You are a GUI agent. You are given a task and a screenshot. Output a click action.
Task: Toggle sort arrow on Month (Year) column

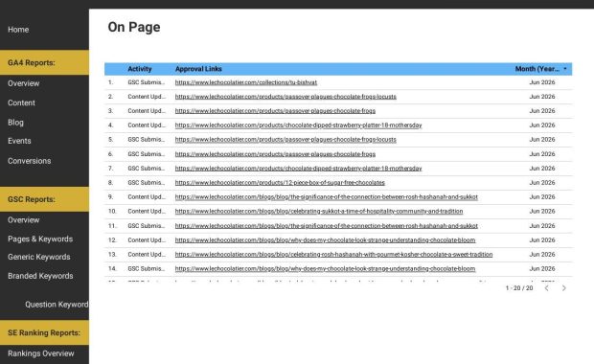[x=565, y=69]
